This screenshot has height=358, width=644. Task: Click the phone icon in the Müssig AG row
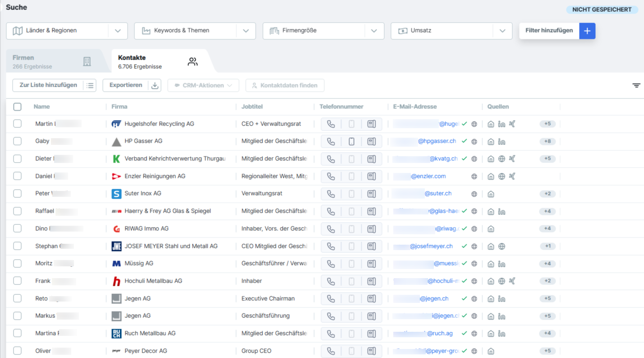[331, 264]
